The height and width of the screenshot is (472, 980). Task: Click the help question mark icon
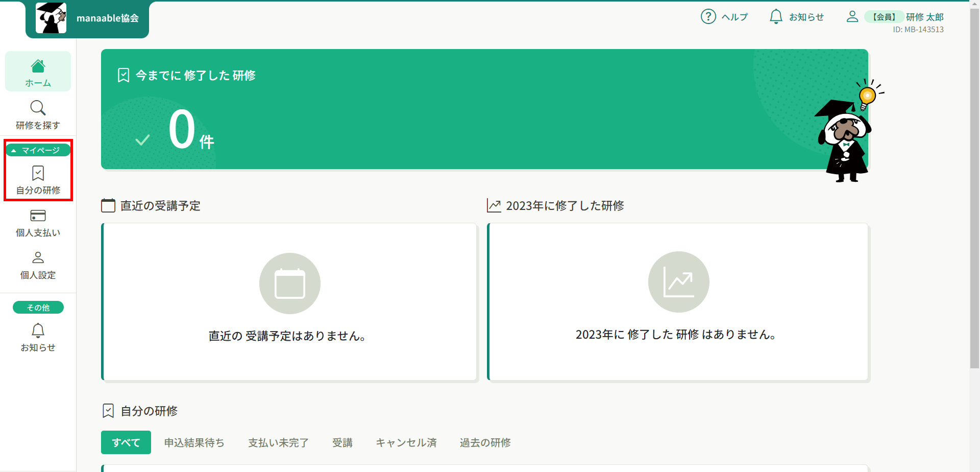(x=708, y=17)
